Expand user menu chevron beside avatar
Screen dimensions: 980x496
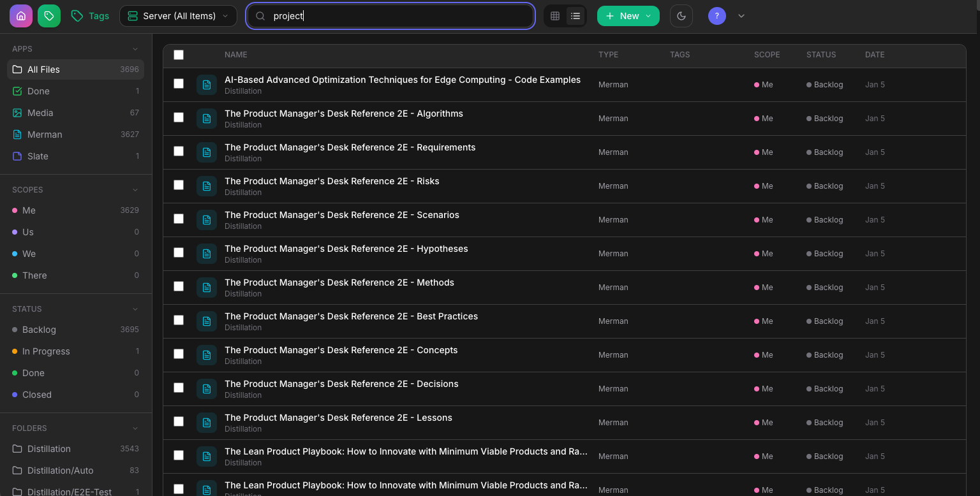tap(741, 16)
